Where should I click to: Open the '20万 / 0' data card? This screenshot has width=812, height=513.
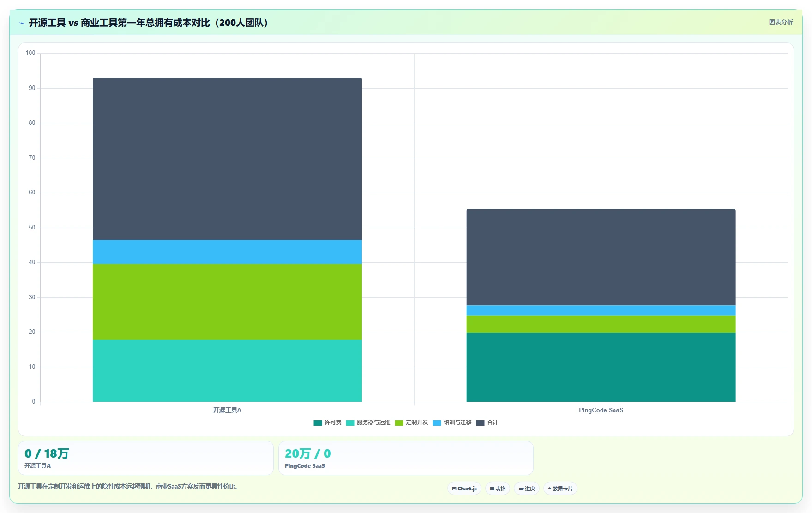[406, 458]
